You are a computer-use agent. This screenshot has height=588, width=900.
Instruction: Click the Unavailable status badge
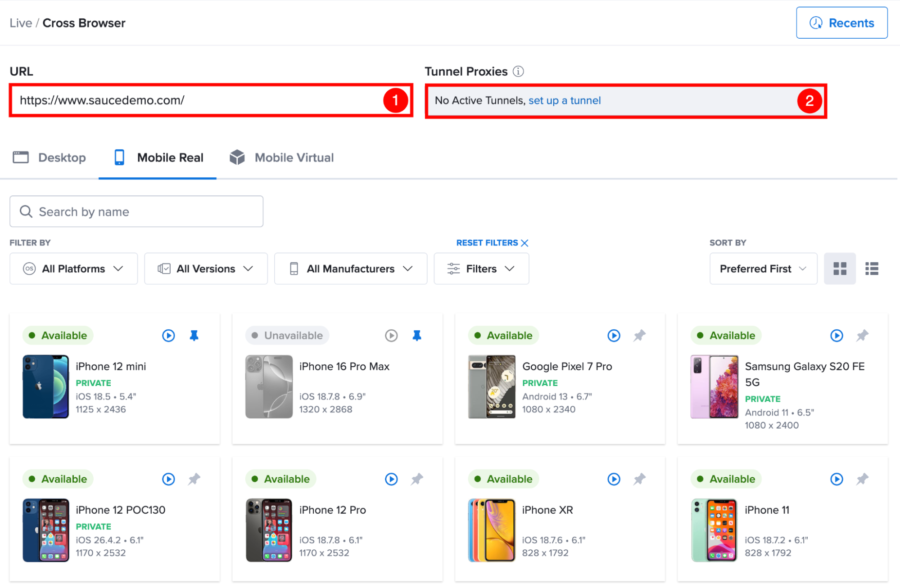point(287,336)
